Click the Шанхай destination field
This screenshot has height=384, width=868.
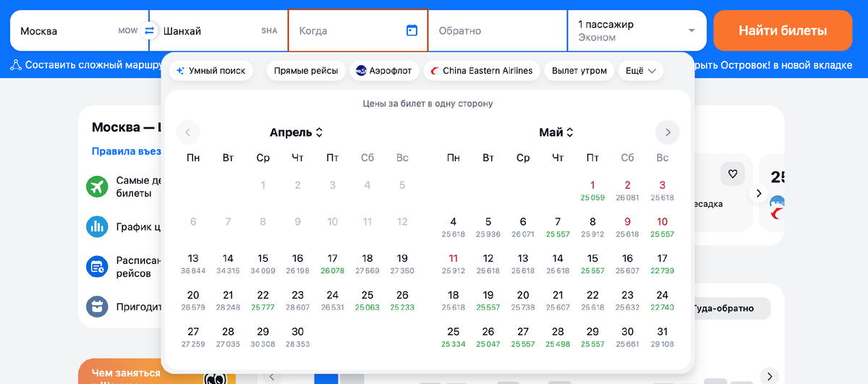[x=219, y=30]
